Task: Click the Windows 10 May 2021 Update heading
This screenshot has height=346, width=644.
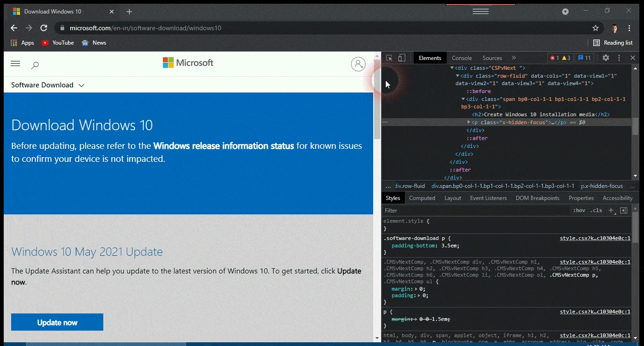Action: click(87, 252)
